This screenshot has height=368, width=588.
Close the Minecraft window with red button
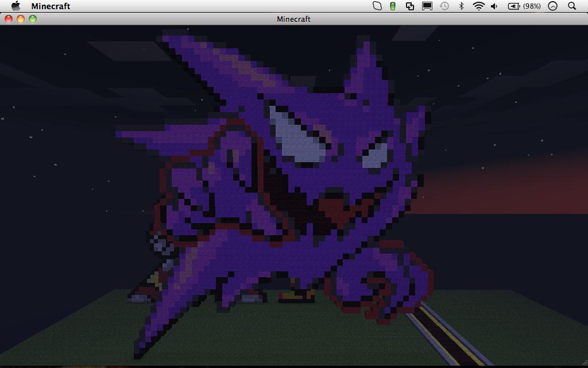click(9, 19)
